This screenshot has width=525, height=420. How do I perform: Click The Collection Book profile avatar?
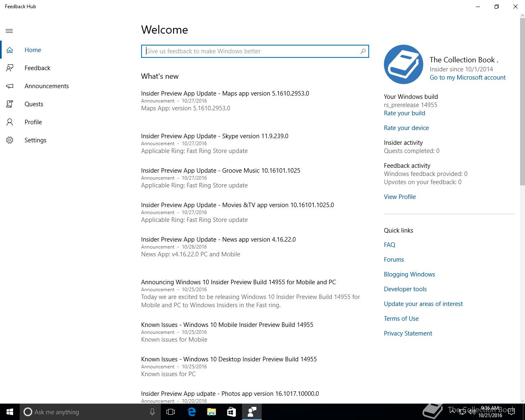pos(404,64)
